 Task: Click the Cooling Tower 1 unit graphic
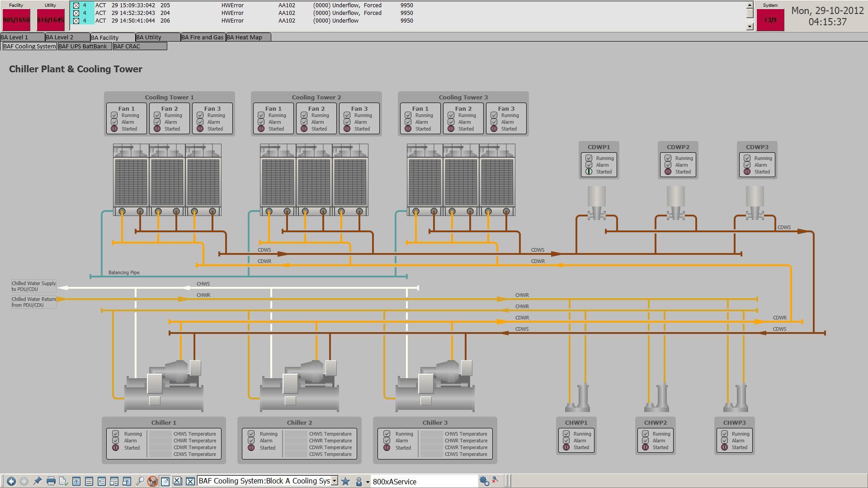[167, 180]
